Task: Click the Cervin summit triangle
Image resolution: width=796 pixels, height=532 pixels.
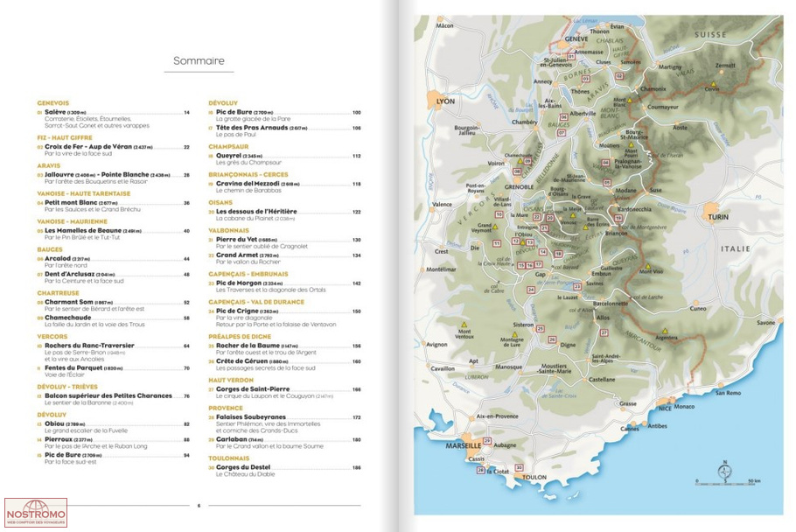Action: pyautogui.click(x=713, y=84)
